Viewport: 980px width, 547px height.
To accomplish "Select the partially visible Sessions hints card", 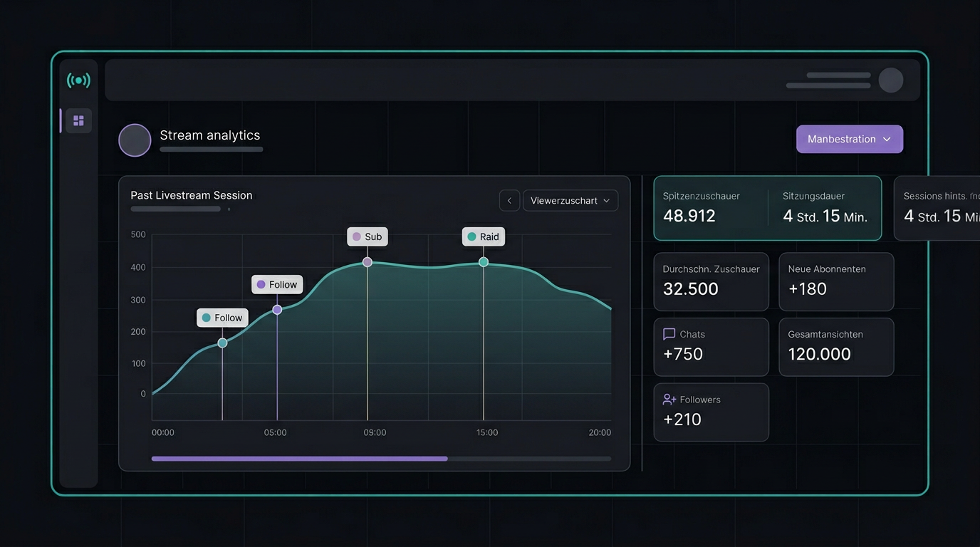I will click(940, 207).
